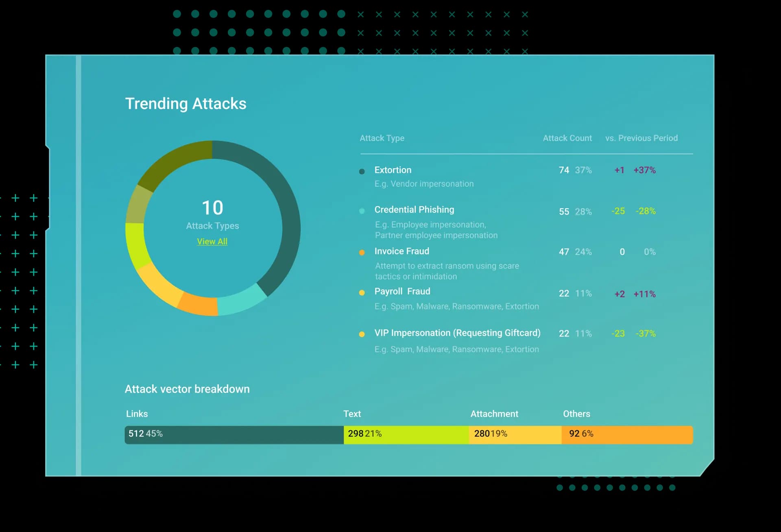Image resolution: width=781 pixels, height=532 pixels.
Task: Click the Trending Attacks heading
Action: coord(185,103)
